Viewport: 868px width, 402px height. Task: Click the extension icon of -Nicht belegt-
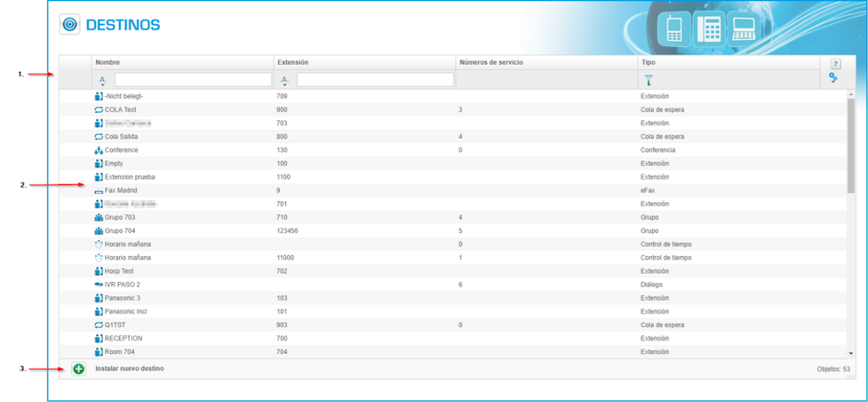pos(99,96)
